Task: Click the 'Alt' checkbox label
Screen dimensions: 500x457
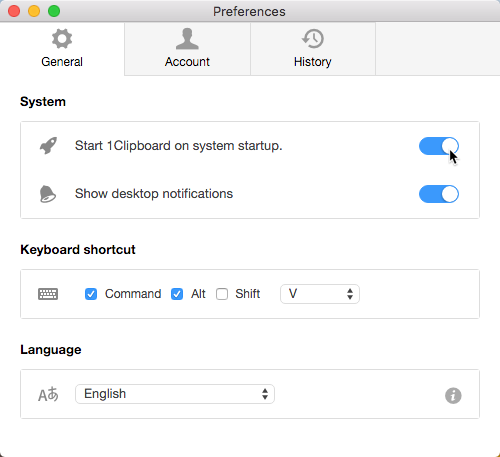Action: click(x=198, y=294)
